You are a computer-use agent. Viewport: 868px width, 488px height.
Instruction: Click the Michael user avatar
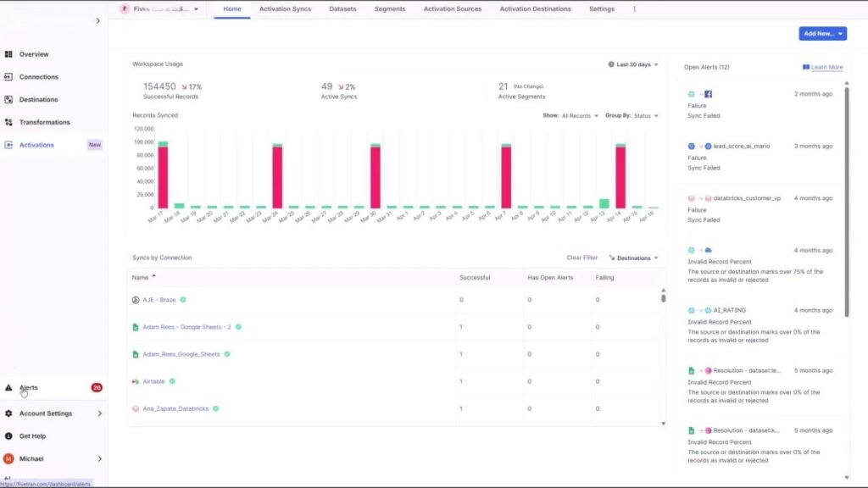pyautogui.click(x=8, y=458)
